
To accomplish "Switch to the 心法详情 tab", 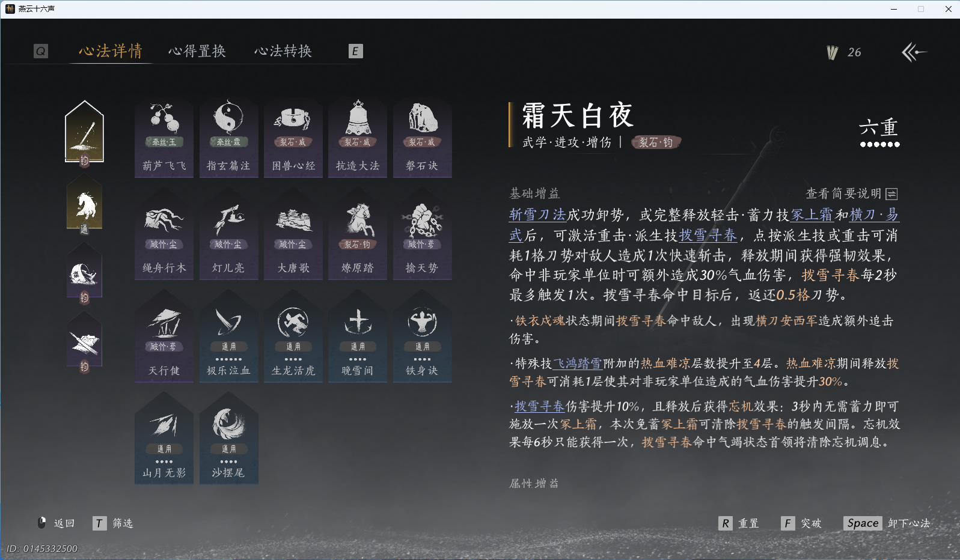I will point(111,51).
